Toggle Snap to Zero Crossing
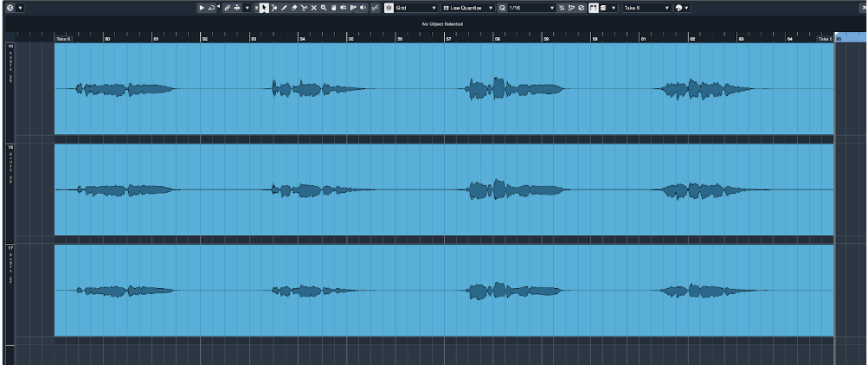This screenshot has height=365, width=868. point(375,8)
